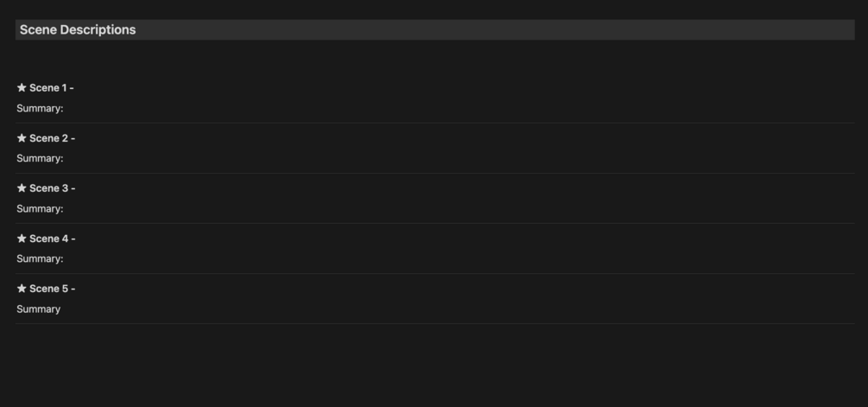The width and height of the screenshot is (868, 407).
Task: Click the Scene Descriptions heading
Action: point(78,29)
